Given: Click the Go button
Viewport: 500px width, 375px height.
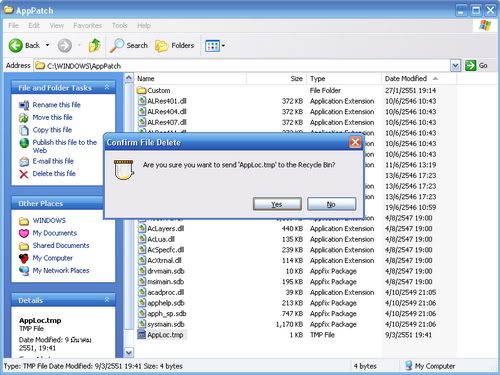Looking at the screenshot, I should tap(476, 66).
